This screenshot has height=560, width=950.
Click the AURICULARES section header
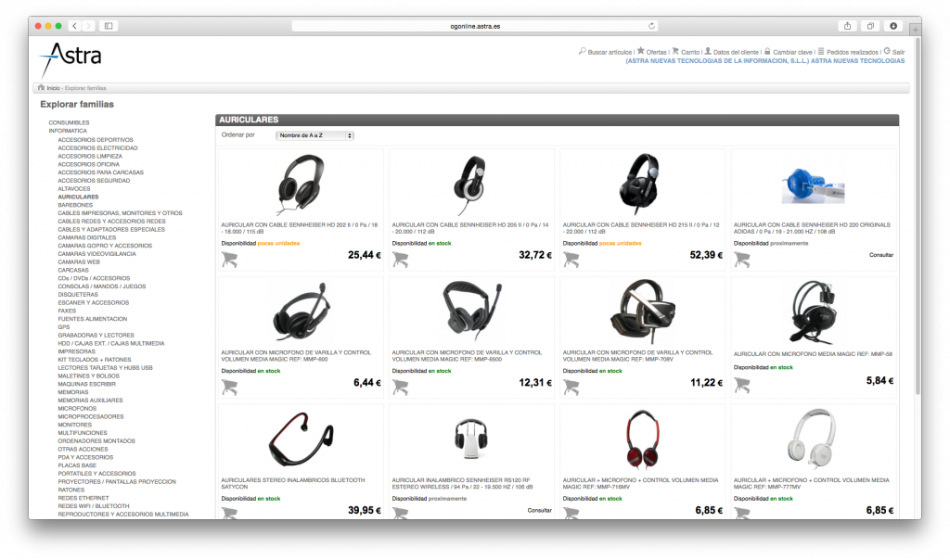[557, 120]
